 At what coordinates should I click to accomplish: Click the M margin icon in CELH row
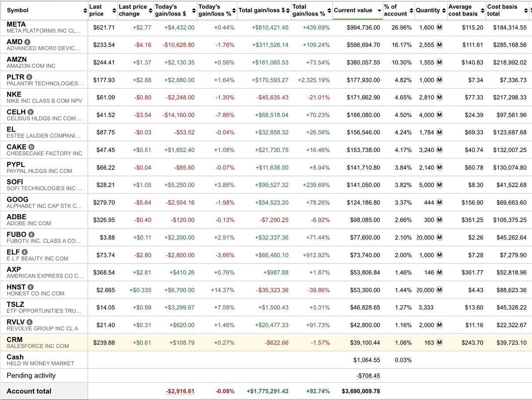[440, 115]
